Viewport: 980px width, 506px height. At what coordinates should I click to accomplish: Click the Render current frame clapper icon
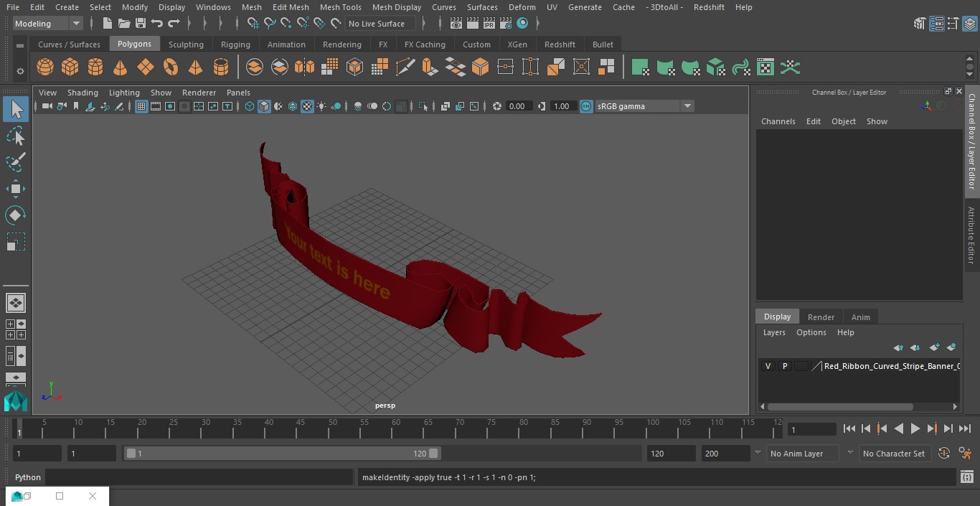coord(473,24)
